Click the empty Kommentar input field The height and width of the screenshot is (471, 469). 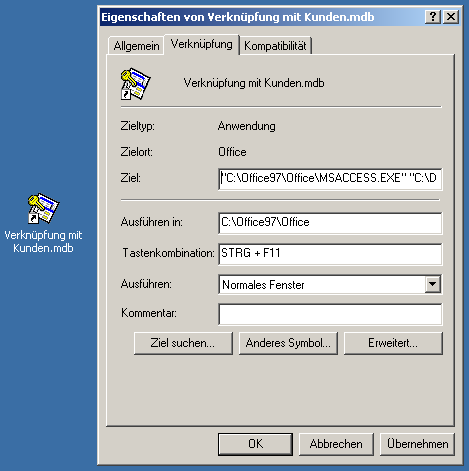pos(330,314)
